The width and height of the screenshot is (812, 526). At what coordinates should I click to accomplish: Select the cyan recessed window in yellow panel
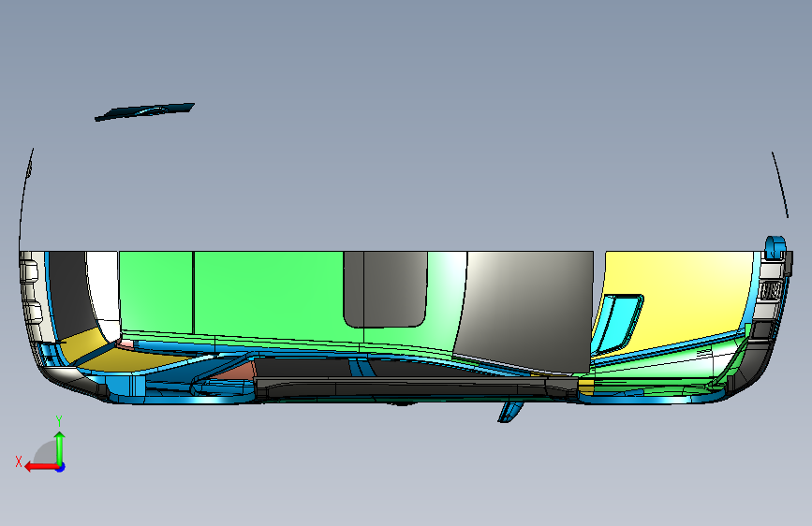click(x=619, y=324)
